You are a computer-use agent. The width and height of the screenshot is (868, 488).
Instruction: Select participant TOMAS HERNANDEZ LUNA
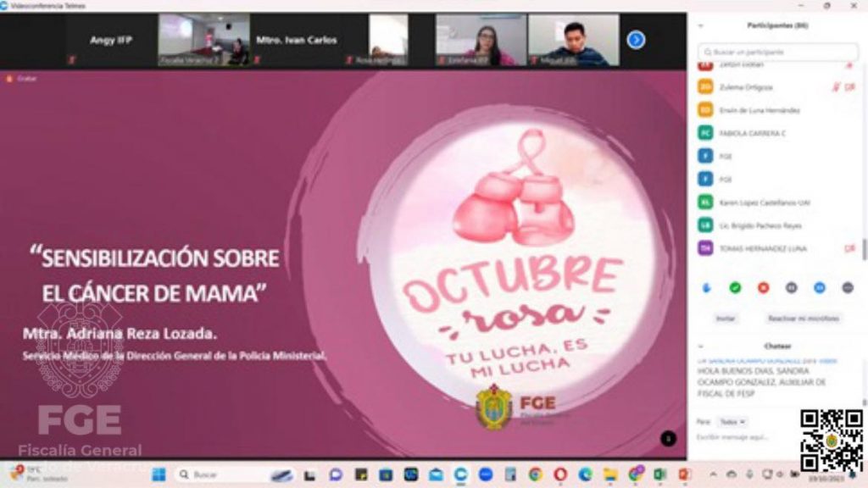(x=775, y=248)
